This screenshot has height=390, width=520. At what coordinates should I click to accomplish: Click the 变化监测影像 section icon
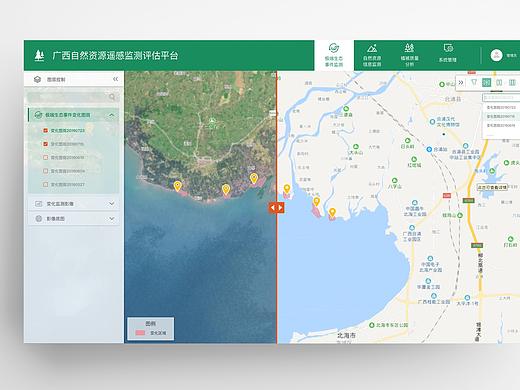click(x=39, y=203)
